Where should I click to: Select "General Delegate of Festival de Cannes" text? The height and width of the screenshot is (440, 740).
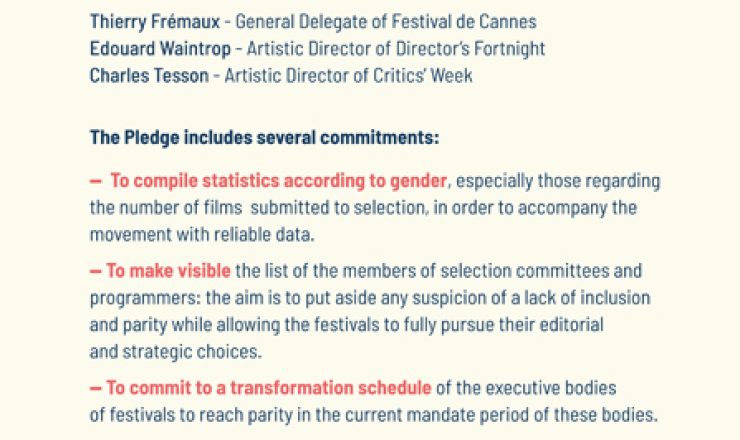pyautogui.click(x=385, y=21)
